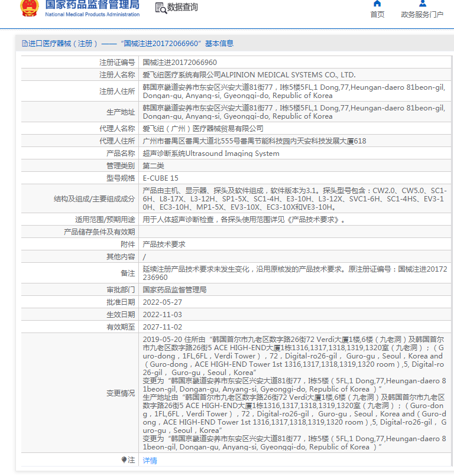Screen dimensions: 454x476
Task: Click the ALPINION MEDICAL SYSTEMS registrant name
Action: 249,75
